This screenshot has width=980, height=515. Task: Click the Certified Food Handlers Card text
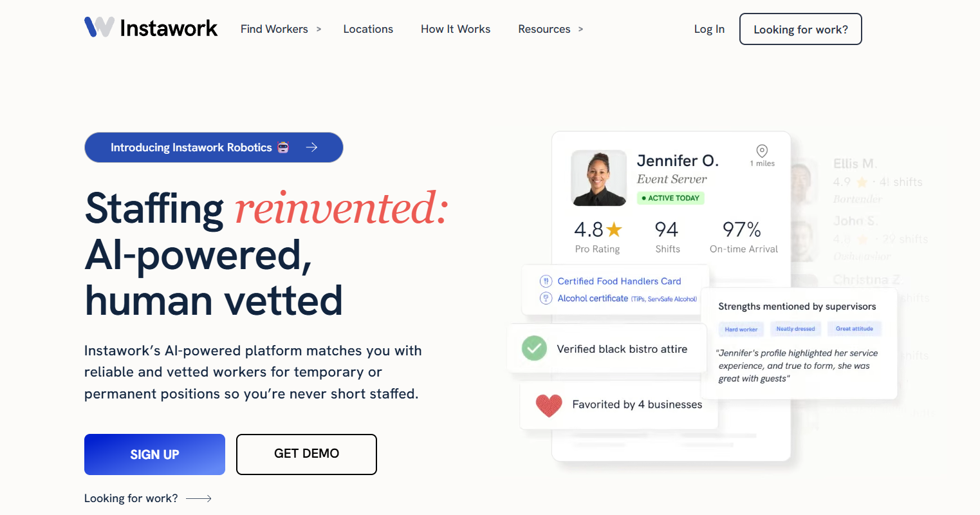click(x=619, y=281)
